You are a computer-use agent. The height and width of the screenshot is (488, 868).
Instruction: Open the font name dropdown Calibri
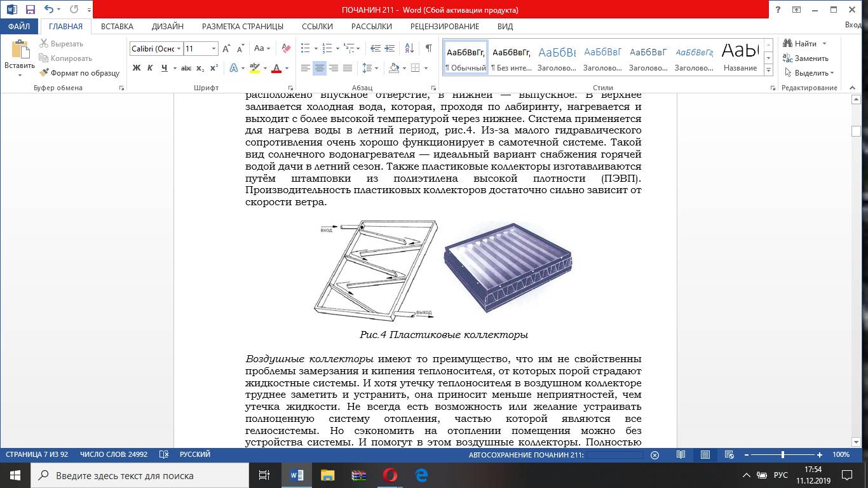pos(179,48)
